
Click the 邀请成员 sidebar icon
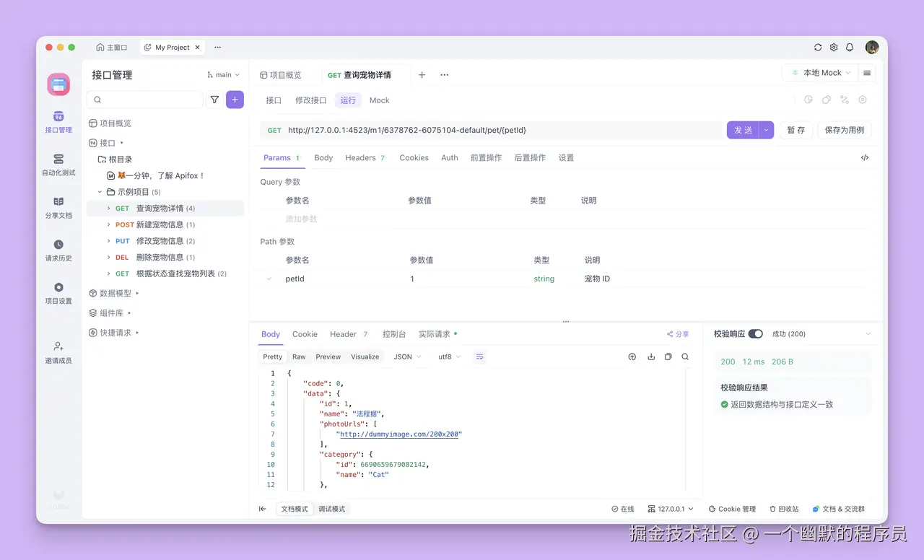click(58, 352)
